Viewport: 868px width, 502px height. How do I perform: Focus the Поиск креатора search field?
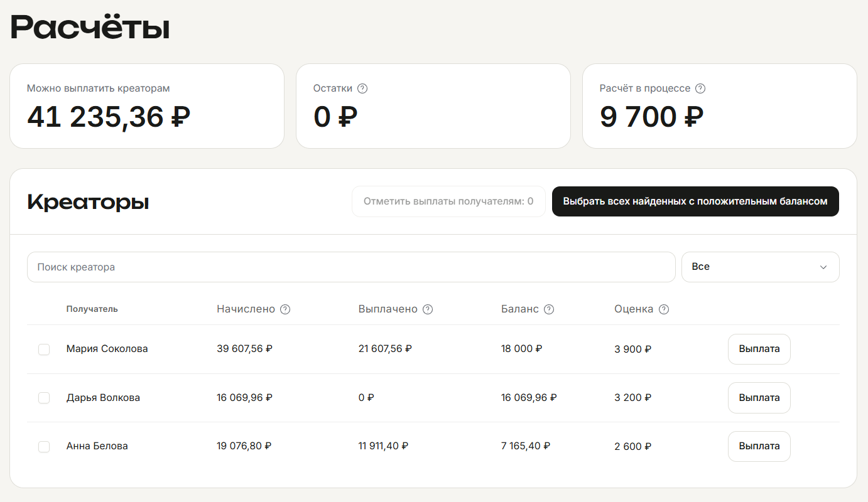coord(351,267)
